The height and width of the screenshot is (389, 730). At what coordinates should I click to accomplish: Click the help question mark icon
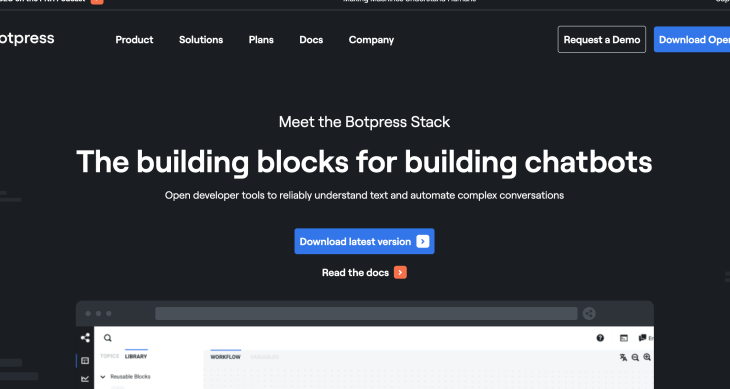600,338
